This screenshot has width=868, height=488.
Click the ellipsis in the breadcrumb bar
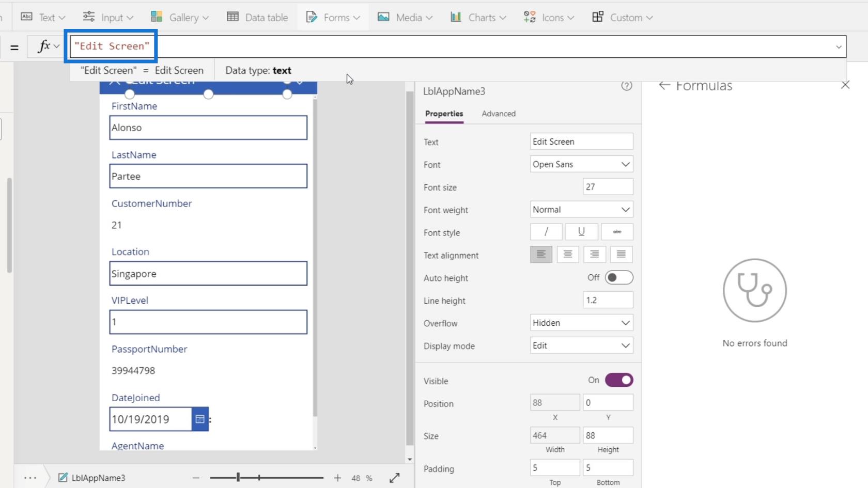click(x=30, y=478)
